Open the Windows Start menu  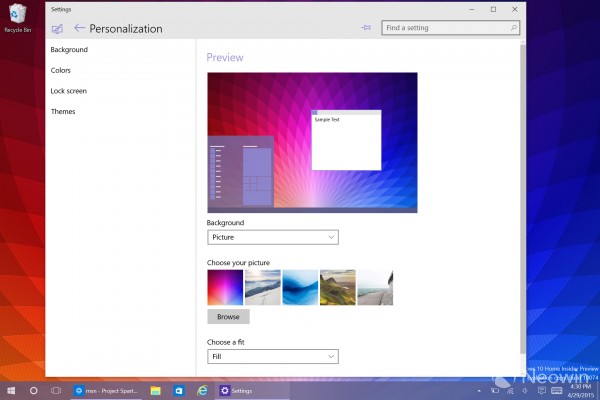(x=11, y=391)
